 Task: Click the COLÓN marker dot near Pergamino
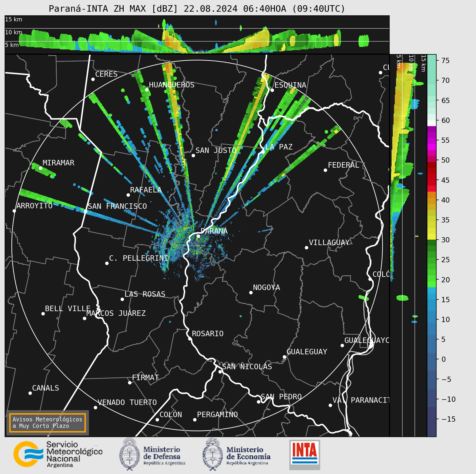point(157,420)
